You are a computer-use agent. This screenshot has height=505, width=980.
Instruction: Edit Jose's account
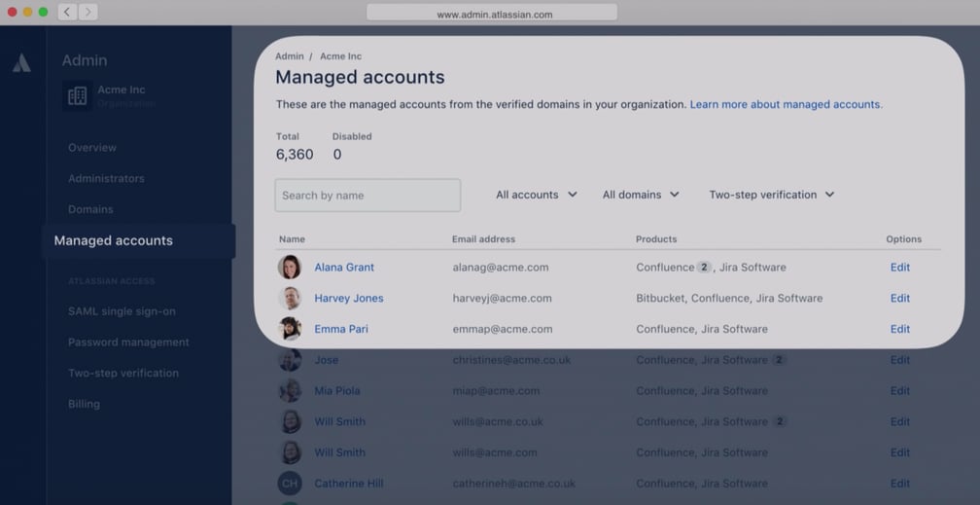(x=900, y=360)
